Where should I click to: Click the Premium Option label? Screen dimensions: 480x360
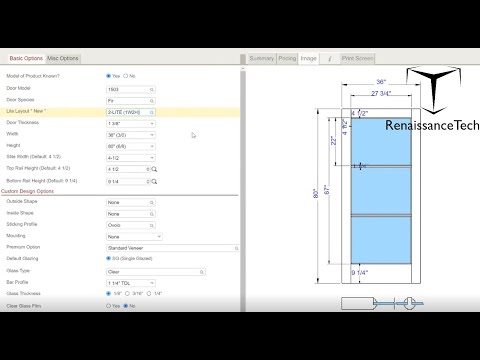click(x=23, y=247)
